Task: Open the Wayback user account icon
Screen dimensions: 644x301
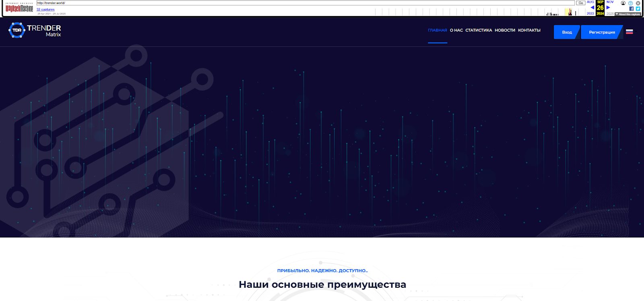Action: [x=623, y=3]
